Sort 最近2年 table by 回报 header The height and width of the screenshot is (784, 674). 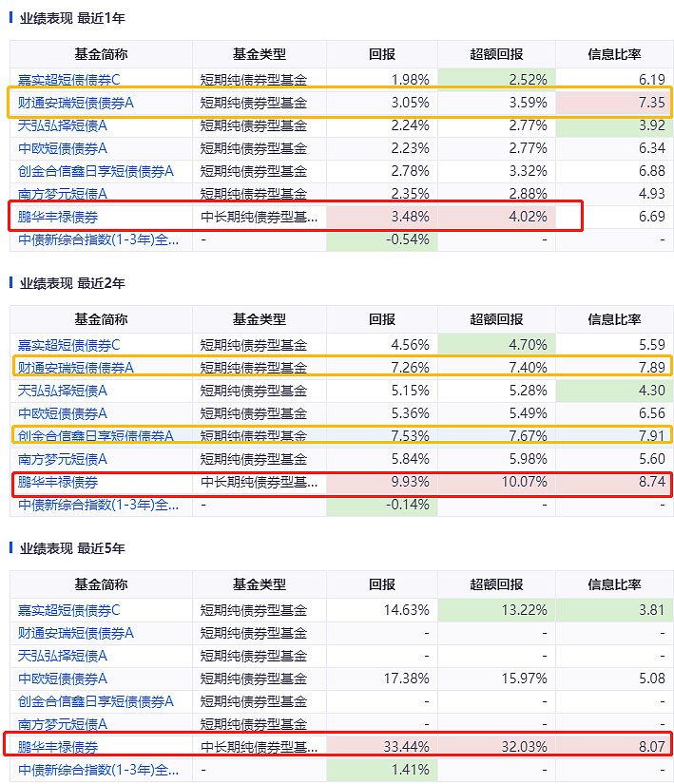tap(382, 319)
